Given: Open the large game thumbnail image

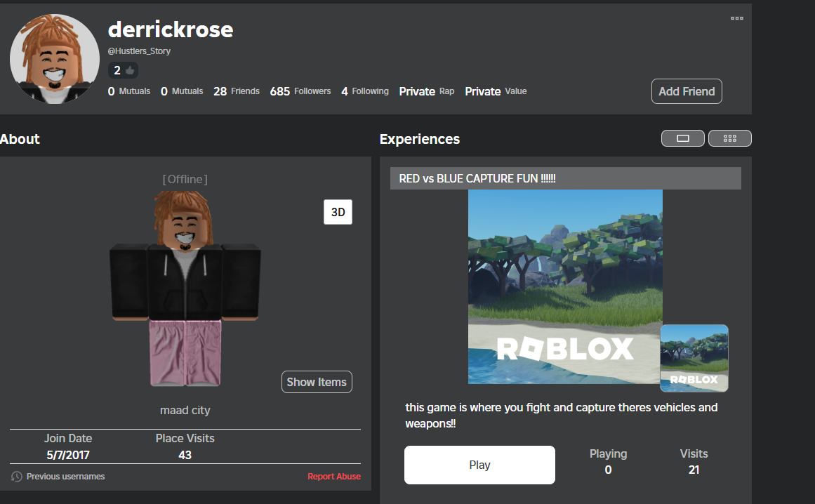Looking at the screenshot, I should pyautogui.click(x=565, y=287).
